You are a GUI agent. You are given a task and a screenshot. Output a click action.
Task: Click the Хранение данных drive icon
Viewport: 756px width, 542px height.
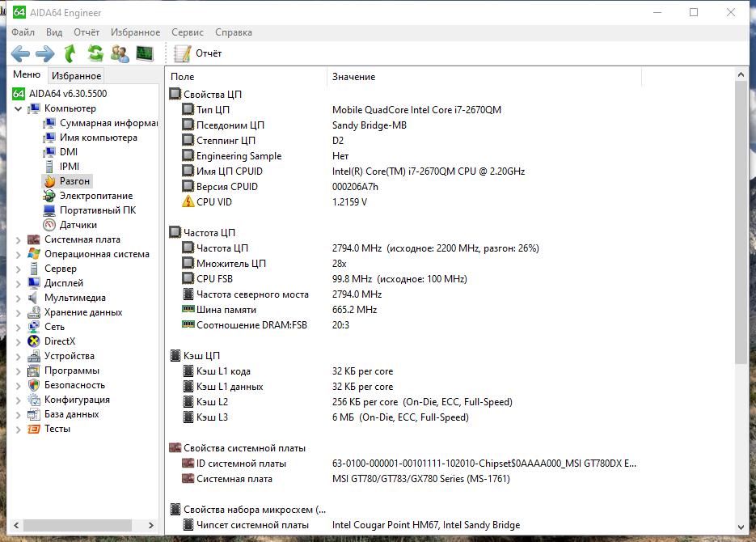(x=34, y=312)
